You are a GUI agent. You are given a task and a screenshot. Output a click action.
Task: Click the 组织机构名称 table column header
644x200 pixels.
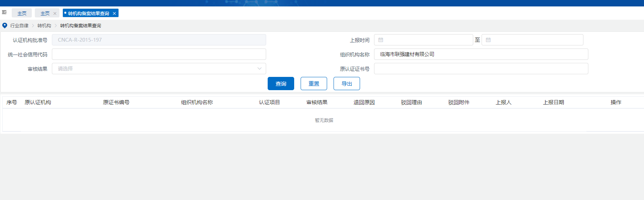click(197, 102)
